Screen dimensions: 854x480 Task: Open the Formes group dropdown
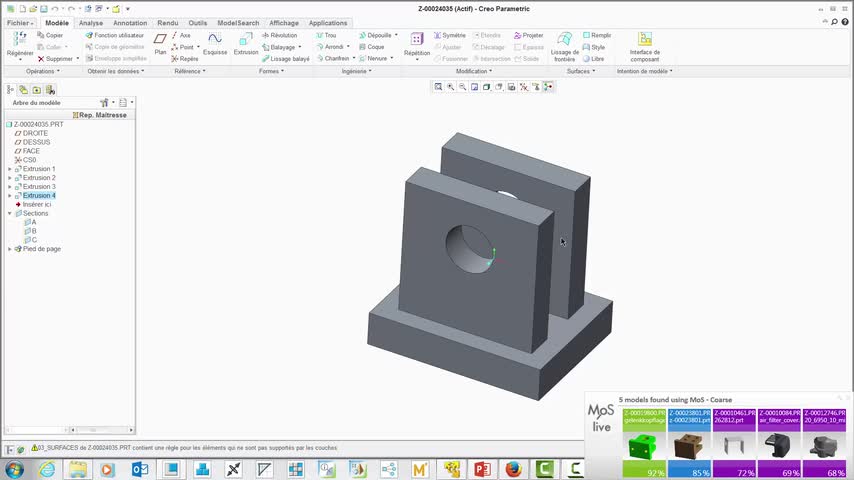click(x=271, y=71)
